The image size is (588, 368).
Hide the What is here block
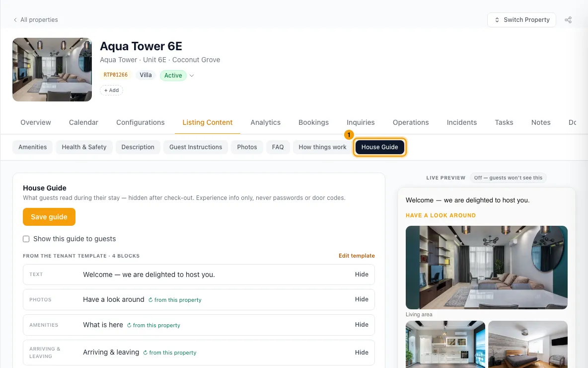[362, 325]
